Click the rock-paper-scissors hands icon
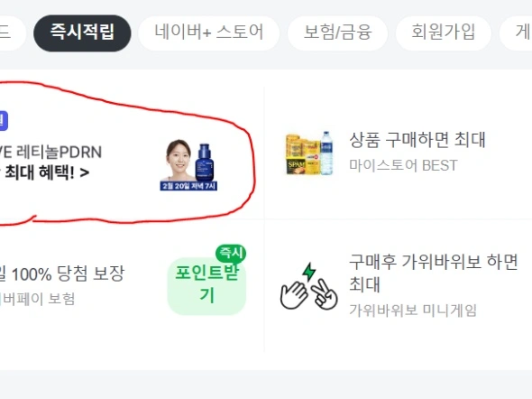 (309, 286)
